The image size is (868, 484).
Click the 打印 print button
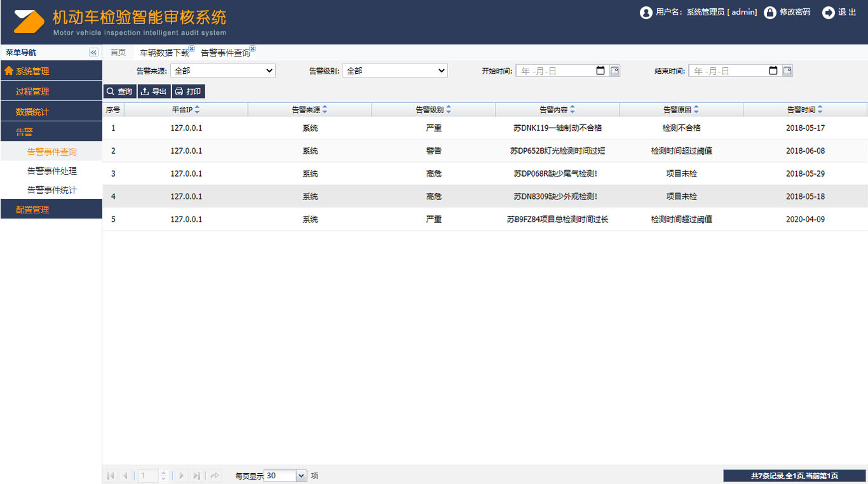click(188, 91)
